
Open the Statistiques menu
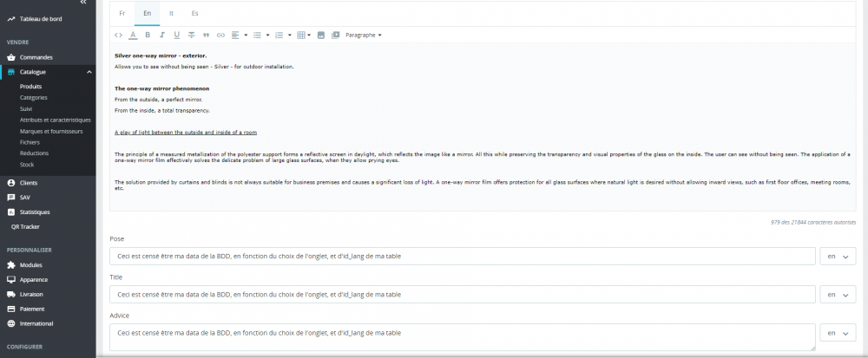click(35, 212)
